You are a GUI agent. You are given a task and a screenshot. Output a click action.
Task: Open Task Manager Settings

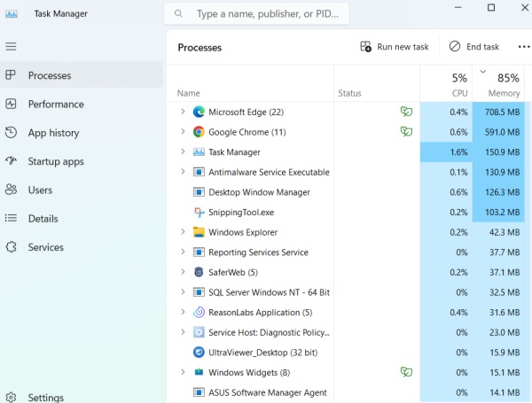82,397
